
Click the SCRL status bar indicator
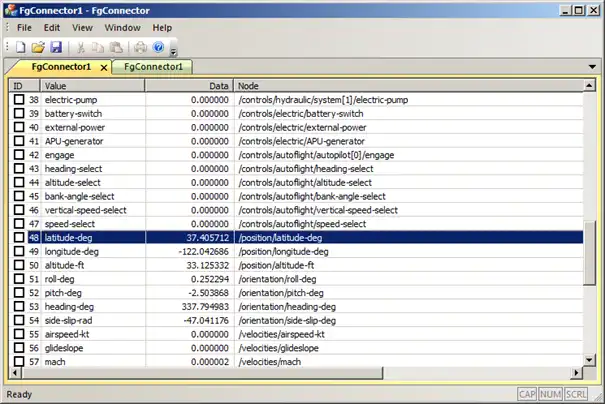tap(576, 394)
